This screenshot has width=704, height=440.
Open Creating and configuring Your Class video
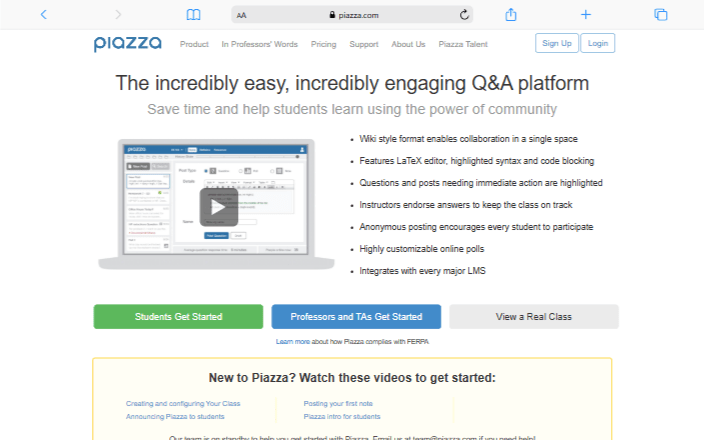[183, 404]
